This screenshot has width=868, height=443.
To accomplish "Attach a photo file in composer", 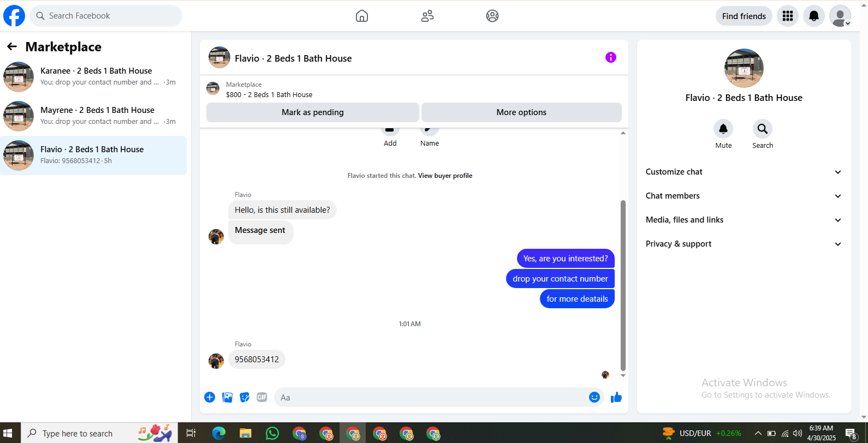I will (228, 397).
